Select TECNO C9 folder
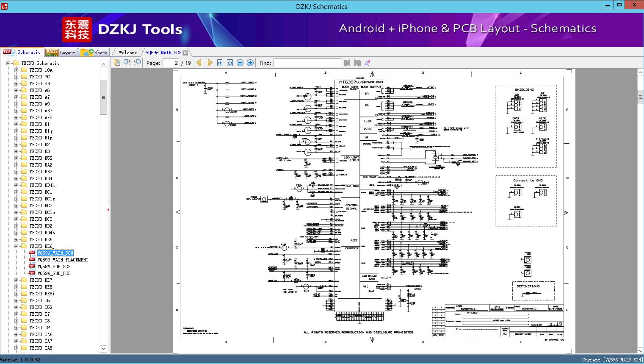The height and width of the screenshot is (364, 644). pos(39,328)
